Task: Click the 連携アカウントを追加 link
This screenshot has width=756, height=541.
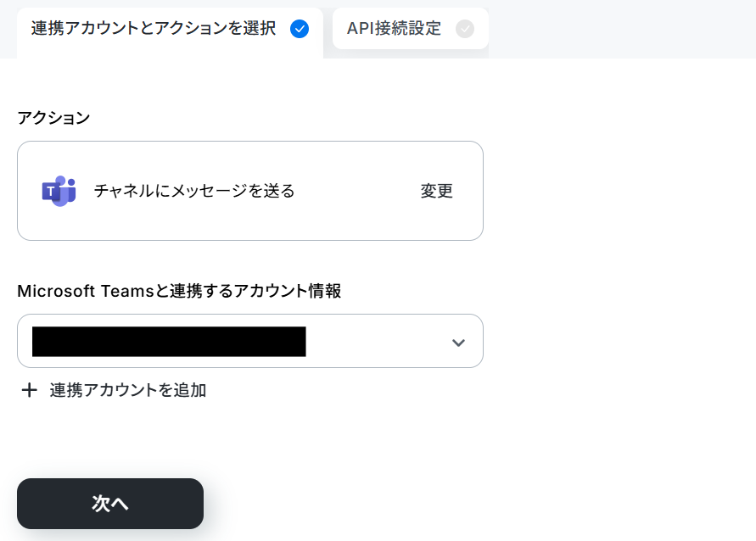Action: (x=128, y=390)
